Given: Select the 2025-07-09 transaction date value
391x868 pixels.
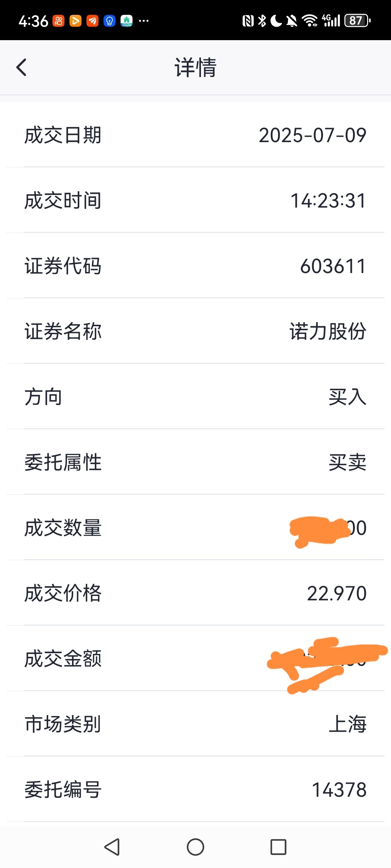Looking at the screenshot, I should coord(312,135).
